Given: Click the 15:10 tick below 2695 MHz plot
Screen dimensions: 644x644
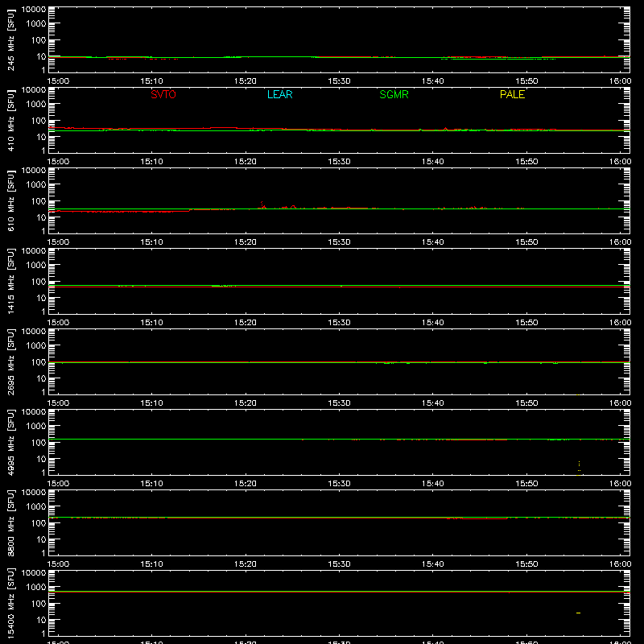Looking at the screenshot, I should 151,403.
